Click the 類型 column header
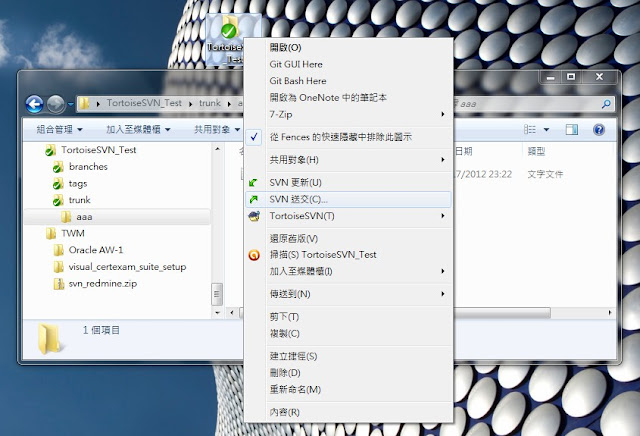This screenshot has height=436, width=640. click(x=536, y=151)
